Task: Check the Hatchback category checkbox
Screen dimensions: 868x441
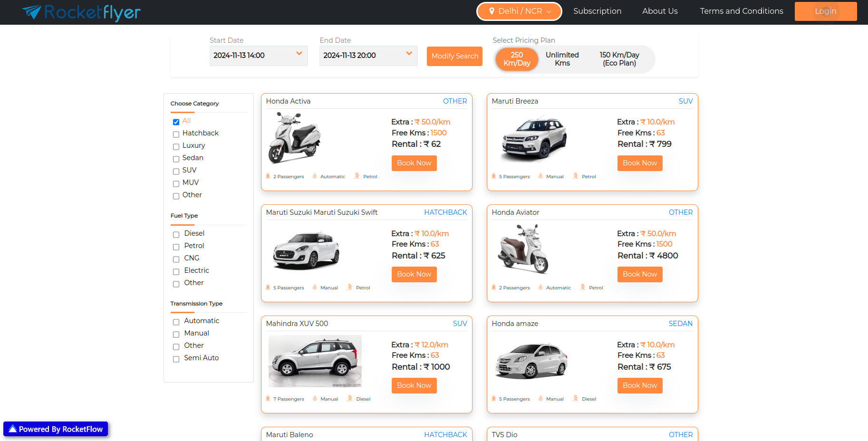Action: pos(176,134)
